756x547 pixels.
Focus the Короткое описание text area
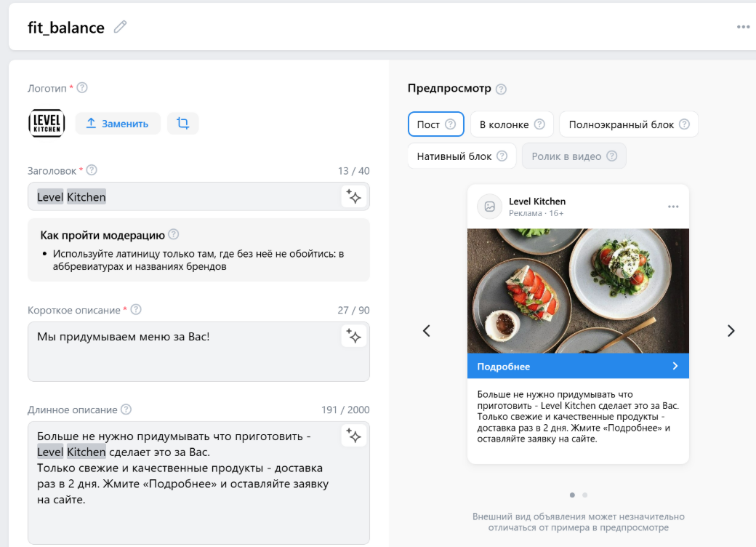(198, 351)
